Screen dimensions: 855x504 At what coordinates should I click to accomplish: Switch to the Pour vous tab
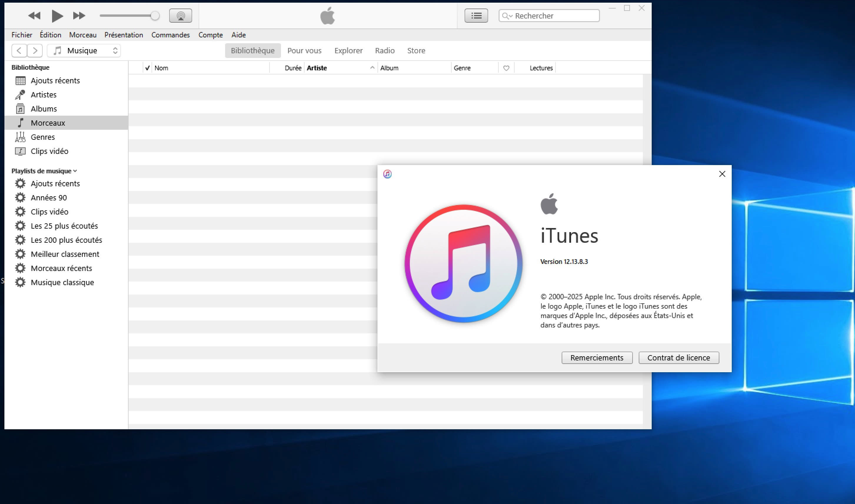click(x=304, y=51)
